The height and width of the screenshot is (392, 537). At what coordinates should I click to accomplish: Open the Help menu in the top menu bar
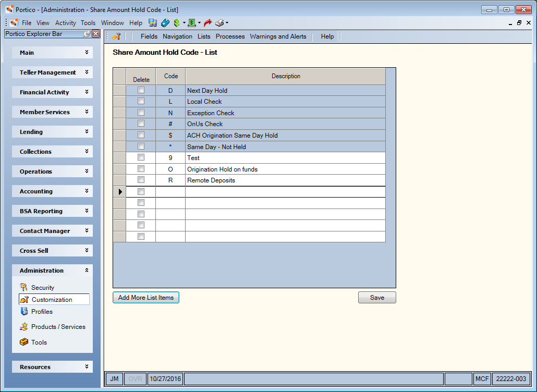136,23
